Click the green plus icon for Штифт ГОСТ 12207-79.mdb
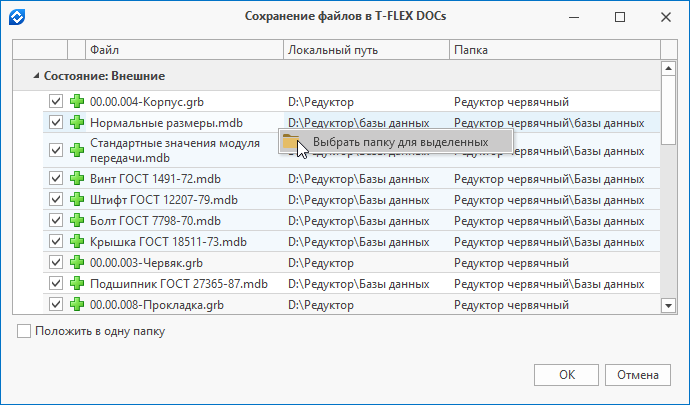Screen dimensions: 690x405 coord(77,199)
